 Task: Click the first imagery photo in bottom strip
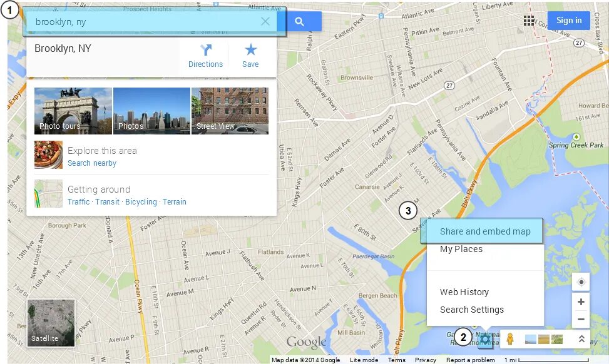pyautogui.click(x=531, y=339)
